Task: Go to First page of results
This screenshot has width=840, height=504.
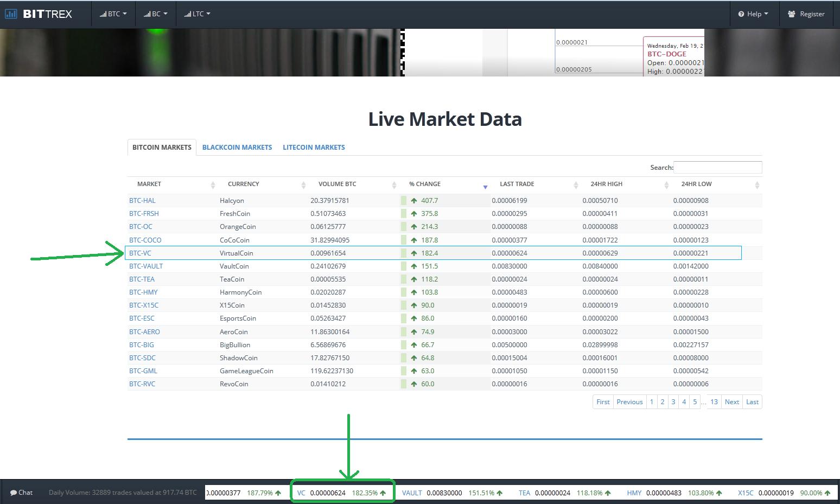Action: [x=603, y=401]
